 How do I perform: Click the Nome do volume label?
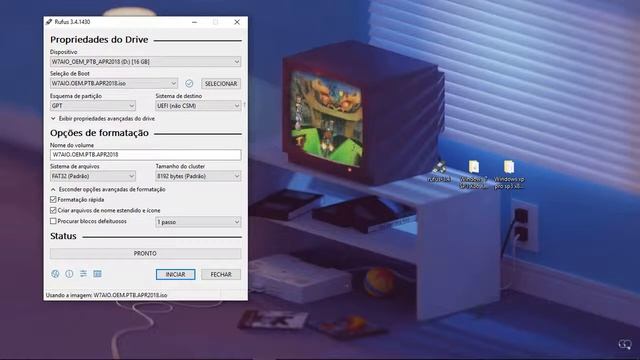[72, 145]
